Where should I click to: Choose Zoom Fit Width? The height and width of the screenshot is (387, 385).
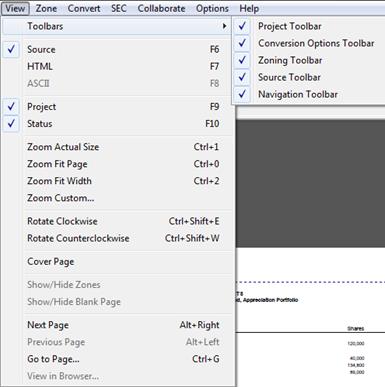pos(117,181)
